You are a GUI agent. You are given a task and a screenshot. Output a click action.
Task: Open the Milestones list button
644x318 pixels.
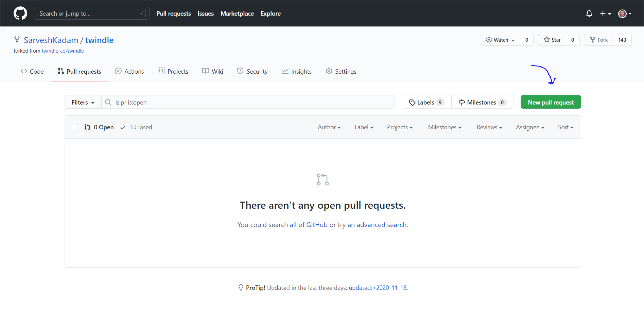483,102
